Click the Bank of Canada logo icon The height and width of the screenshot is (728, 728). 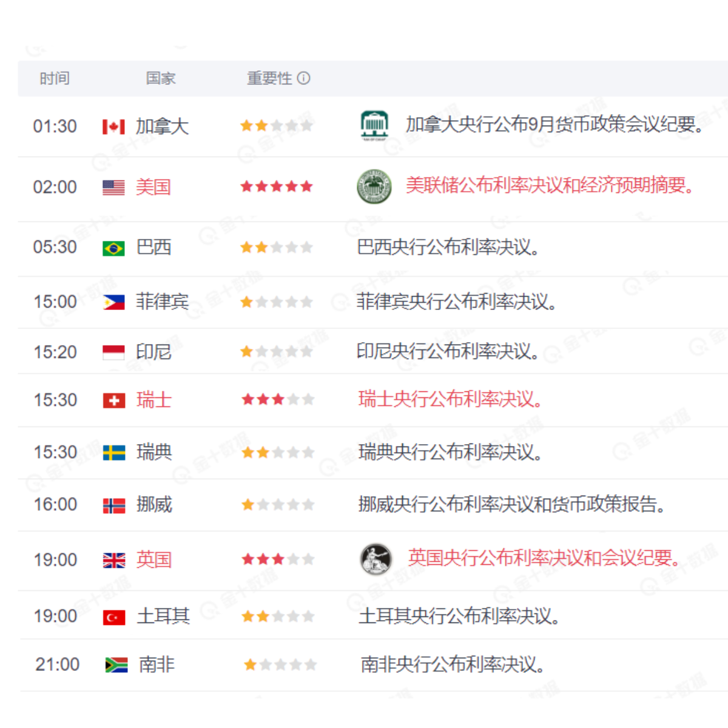pos(374,126)
